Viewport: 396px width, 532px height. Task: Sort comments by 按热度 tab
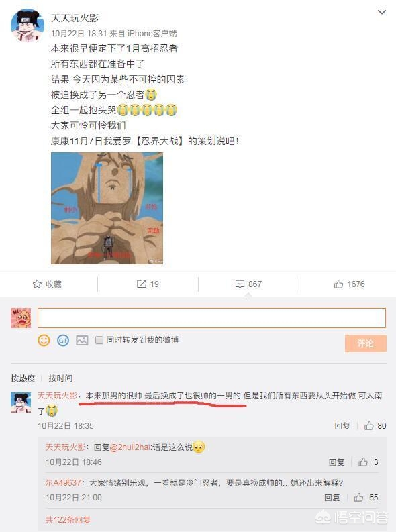tap(23, 378)
